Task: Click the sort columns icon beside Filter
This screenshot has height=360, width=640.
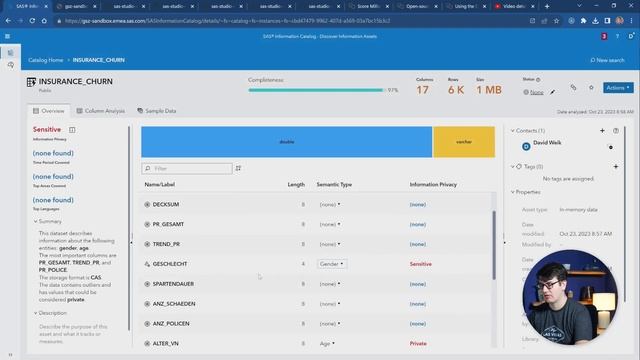Action: click(238, 168)
